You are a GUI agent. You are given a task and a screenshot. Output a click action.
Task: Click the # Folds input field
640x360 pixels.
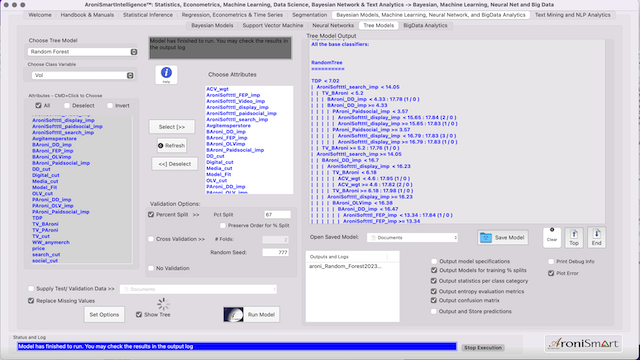tap(276, 240)
